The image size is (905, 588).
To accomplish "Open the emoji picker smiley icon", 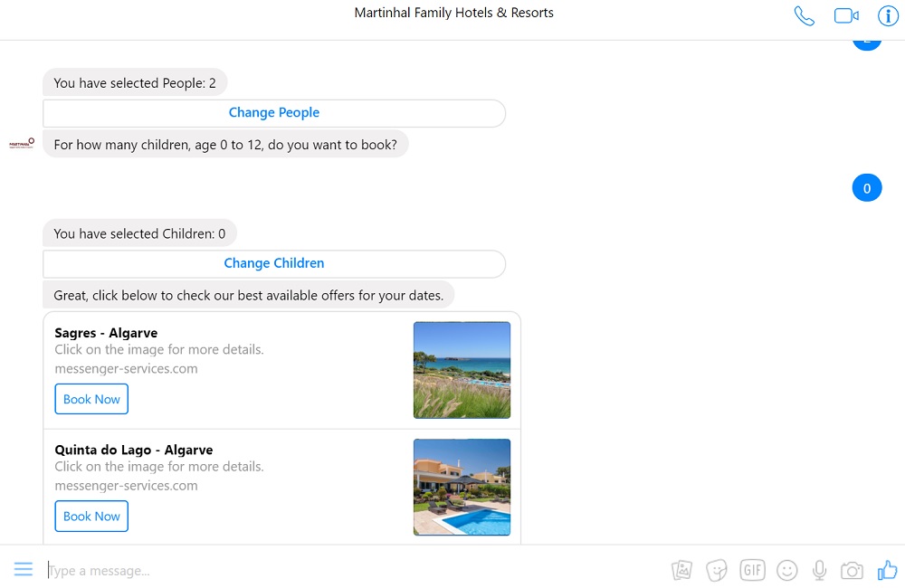I will tap(787, 570).
